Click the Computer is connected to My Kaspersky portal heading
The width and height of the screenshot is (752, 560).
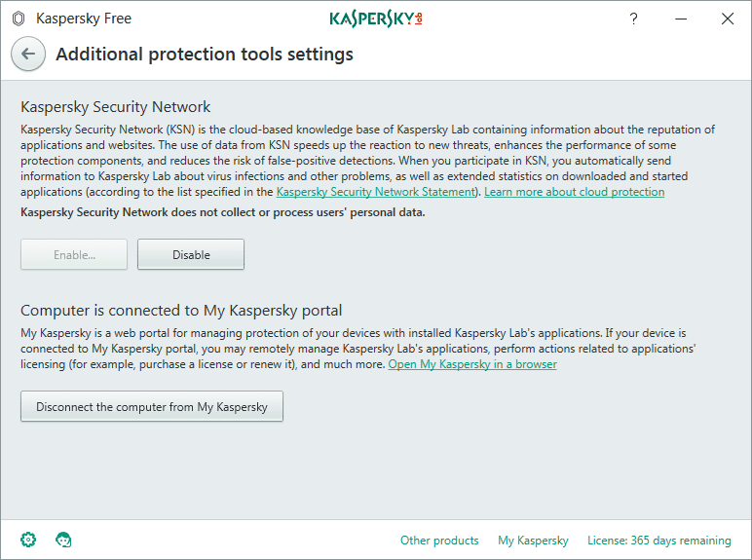181,311
